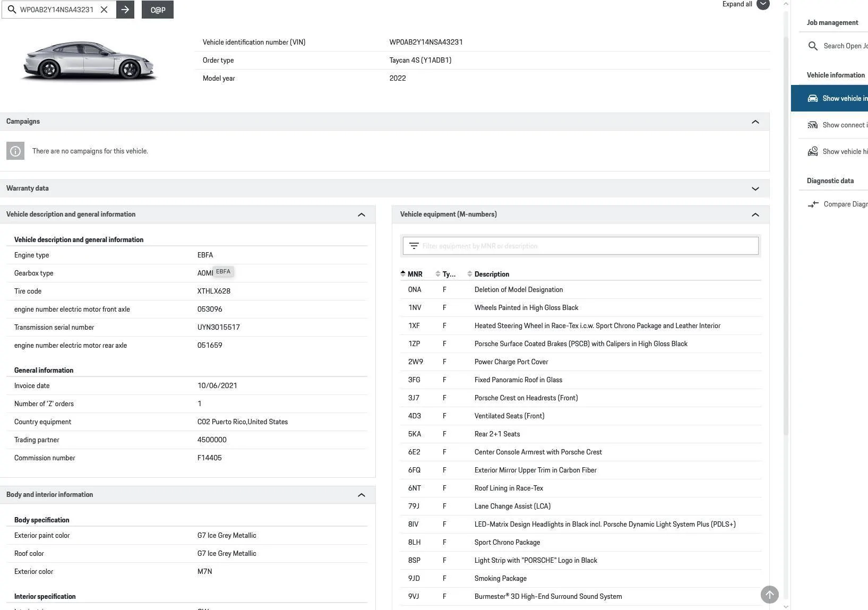Select the 8SP Light Strip PORSCHE Logo row

coord(580,561)
